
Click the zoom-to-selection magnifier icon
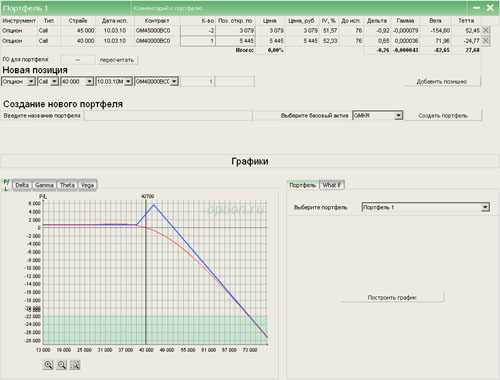[75, 365]
